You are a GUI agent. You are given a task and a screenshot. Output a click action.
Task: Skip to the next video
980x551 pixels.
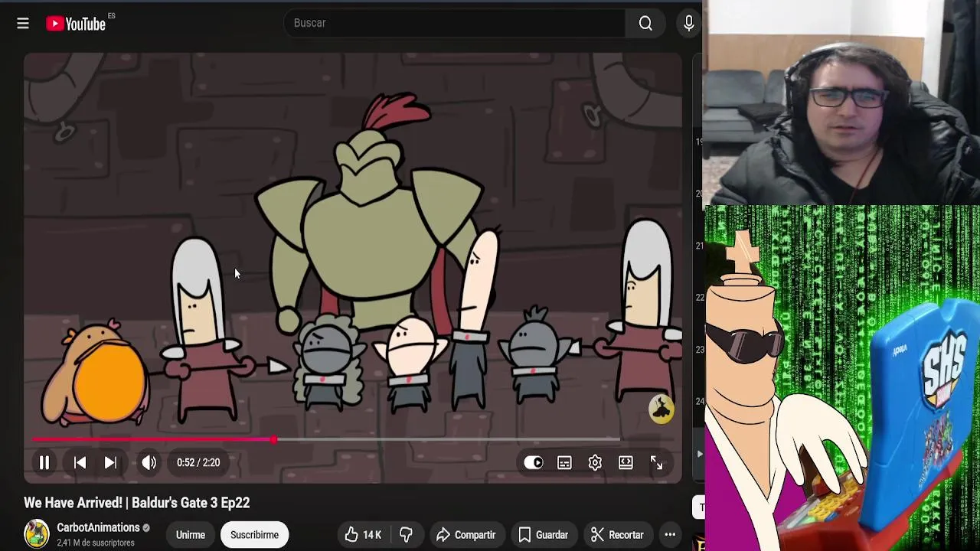(110, 462)
